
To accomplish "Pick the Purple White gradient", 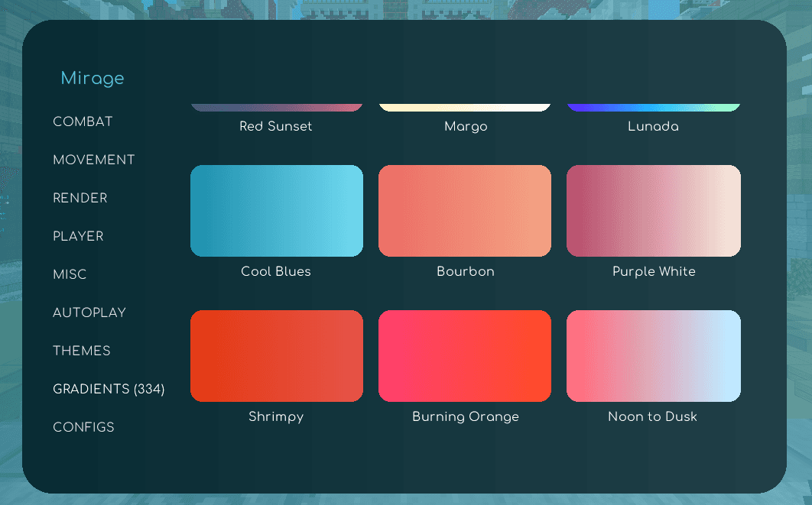I will coord(653,211).
